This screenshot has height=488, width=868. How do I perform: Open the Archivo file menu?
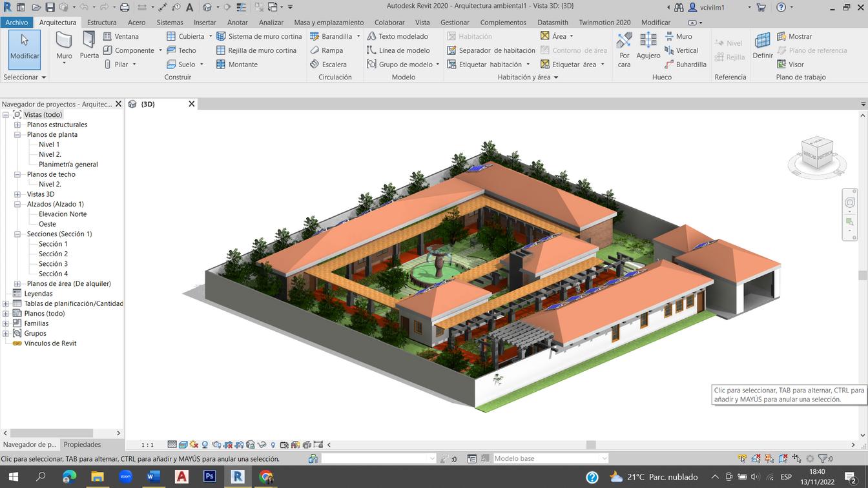click(x=17, y=23)
